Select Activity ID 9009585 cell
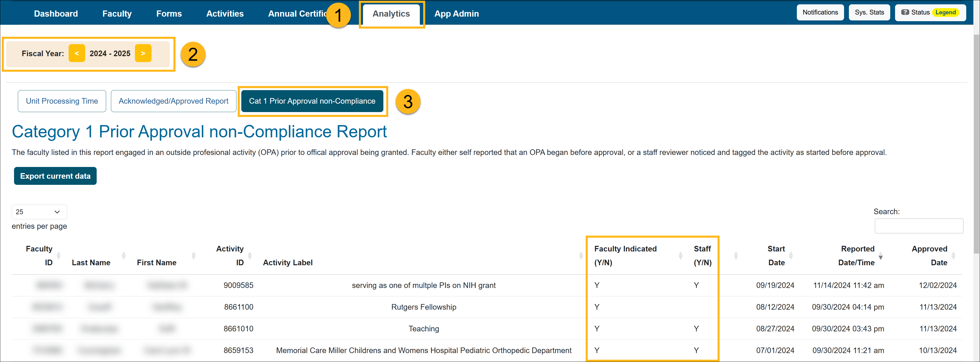The width and height of the screenshot is (980, 362). (x=238, y=285)
